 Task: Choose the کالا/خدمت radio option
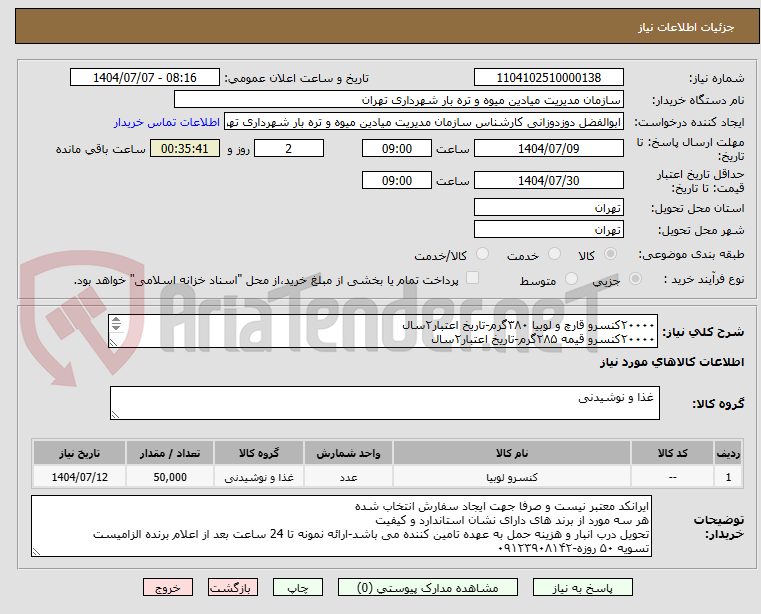pos(483,255)
